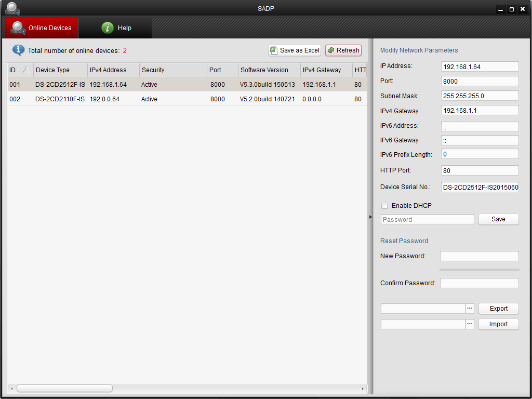Image resolution: width=532 pixels, height=399 pixels.
Task: Click the Save as Excel spreadsheet icon
Action: coord(274,50)
